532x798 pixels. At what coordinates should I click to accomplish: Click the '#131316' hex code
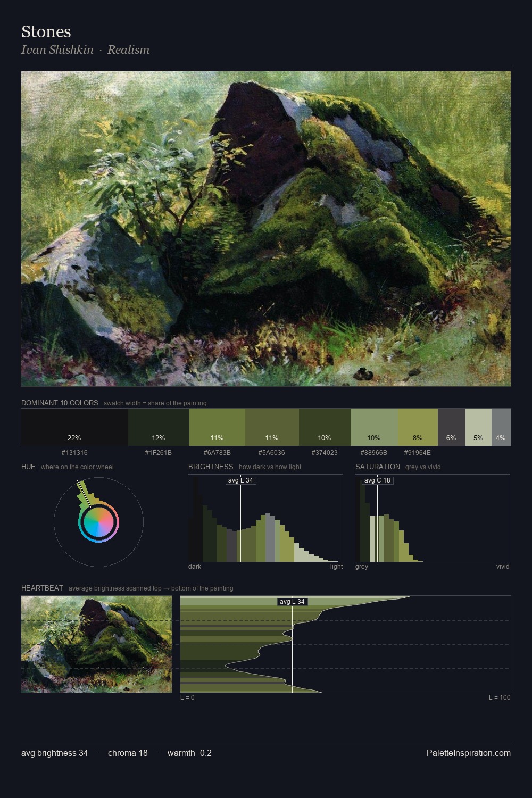pos(74,453)
